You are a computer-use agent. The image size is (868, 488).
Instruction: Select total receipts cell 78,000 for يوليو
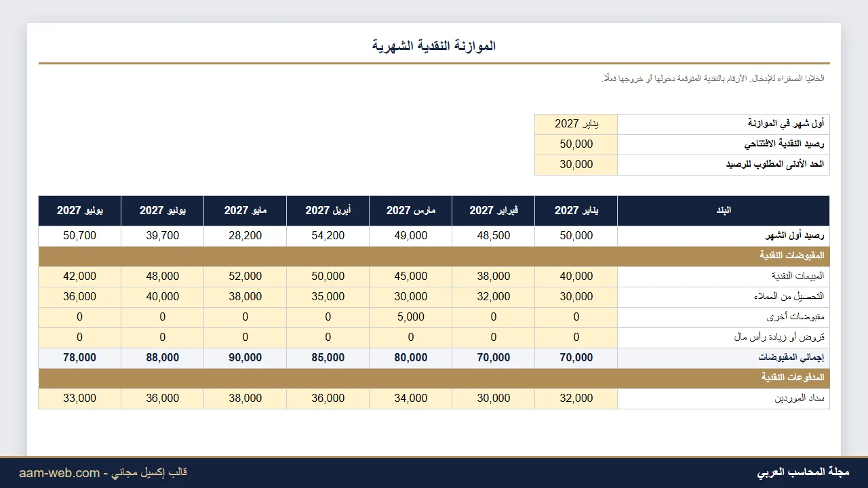tap(80, 358)
